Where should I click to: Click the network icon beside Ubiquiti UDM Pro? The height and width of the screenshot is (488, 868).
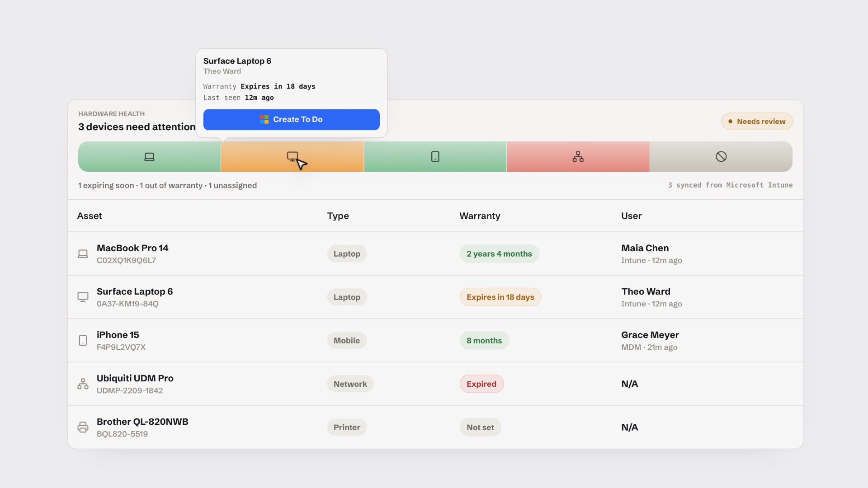click(83, 384)
